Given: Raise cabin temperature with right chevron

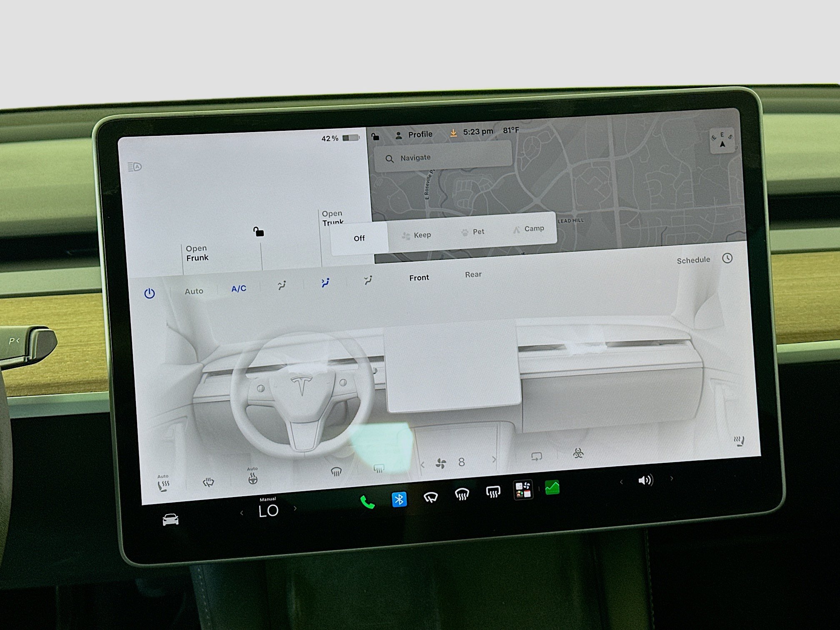Looking at the screenshot, I should [295, 508].
